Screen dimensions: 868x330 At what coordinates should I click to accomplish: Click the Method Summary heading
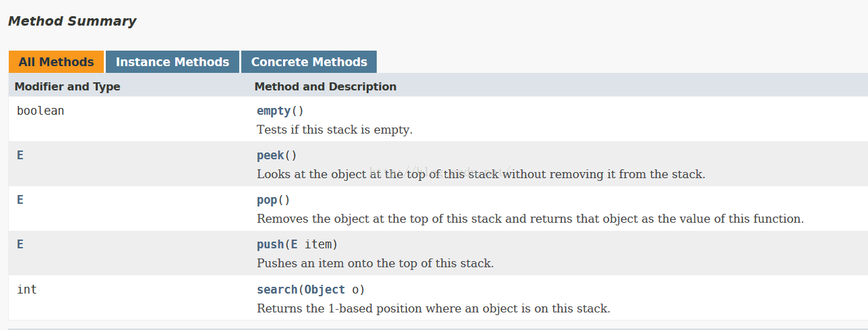72,21
